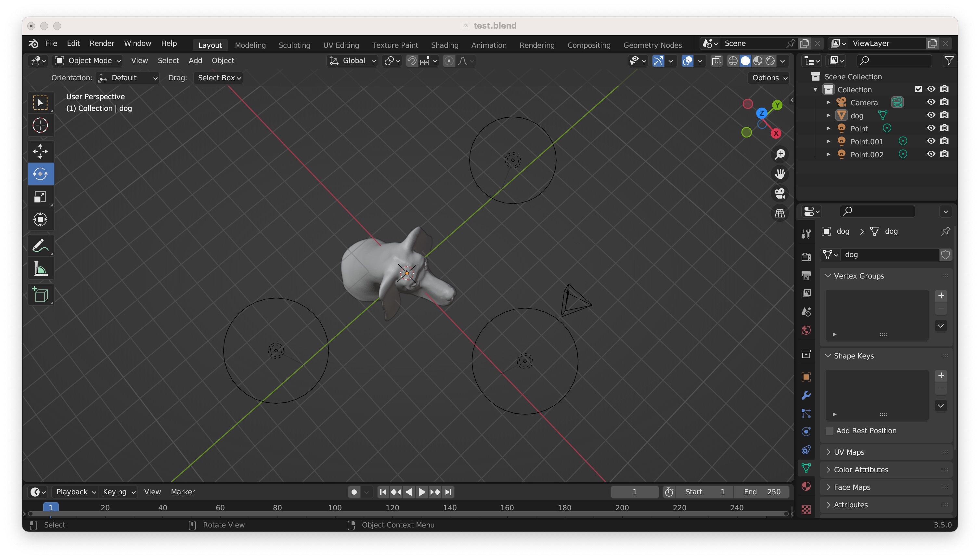Click the viewport zoom magnifier icon
980x559 pixels.
pos(780,154)
